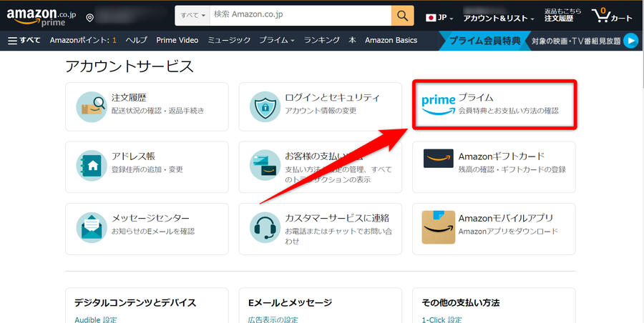Open 本 in navigation bar

(352, 40)
